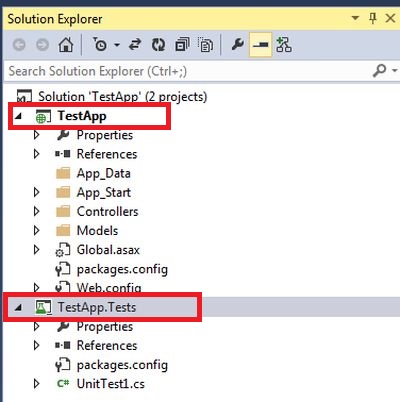Select the Global.asax file
Image resolution: width=400 pixels, height=402 pixels.
tap(108, 250)
